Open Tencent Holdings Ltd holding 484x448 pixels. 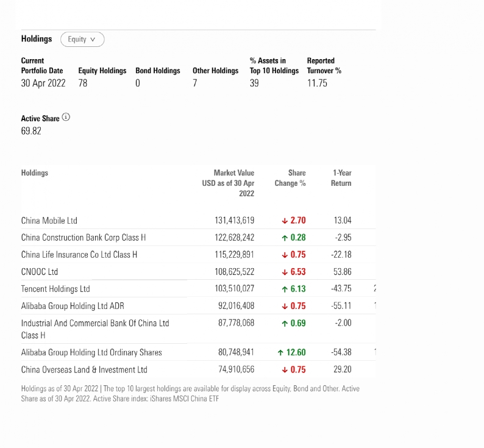point(55,289)
